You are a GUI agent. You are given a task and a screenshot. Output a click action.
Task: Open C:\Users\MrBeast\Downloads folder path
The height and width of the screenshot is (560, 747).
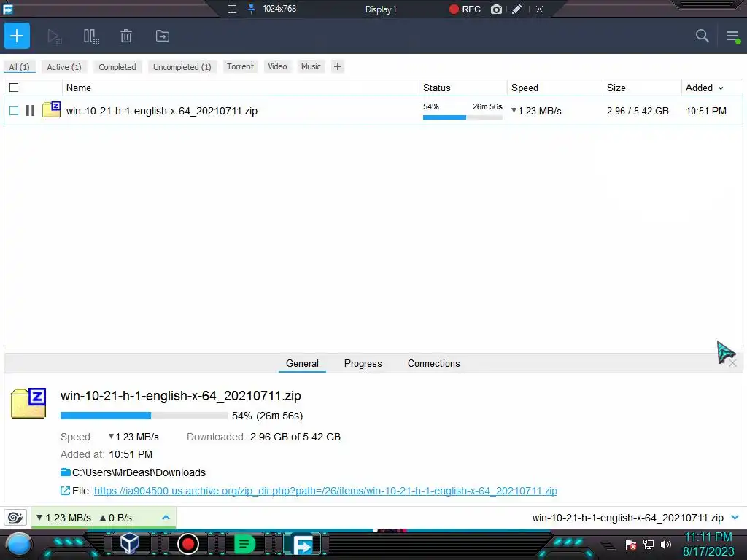pos(139,472)
